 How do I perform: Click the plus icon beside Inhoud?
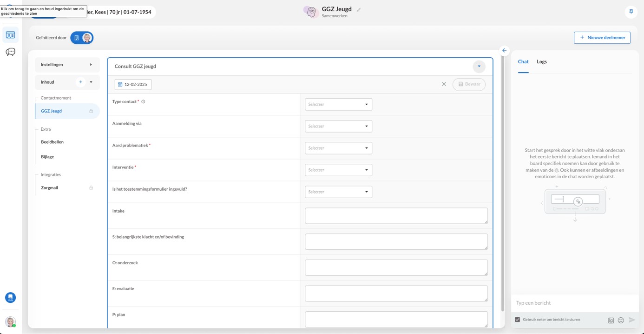[81, 82]
